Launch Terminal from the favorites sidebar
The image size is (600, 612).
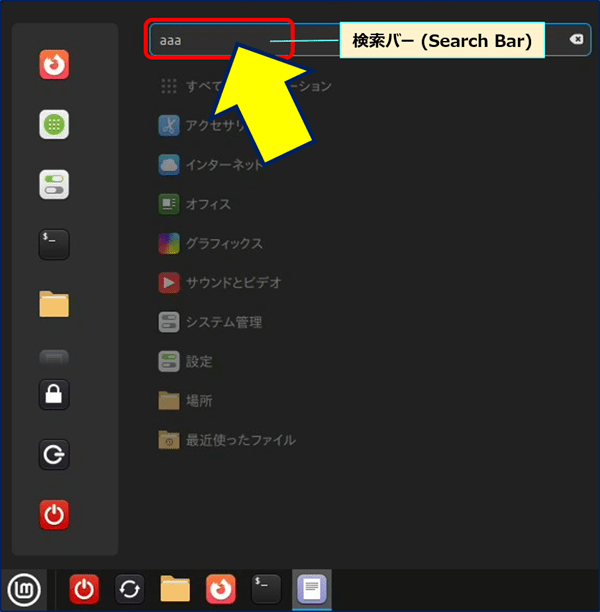pos(54,244)
